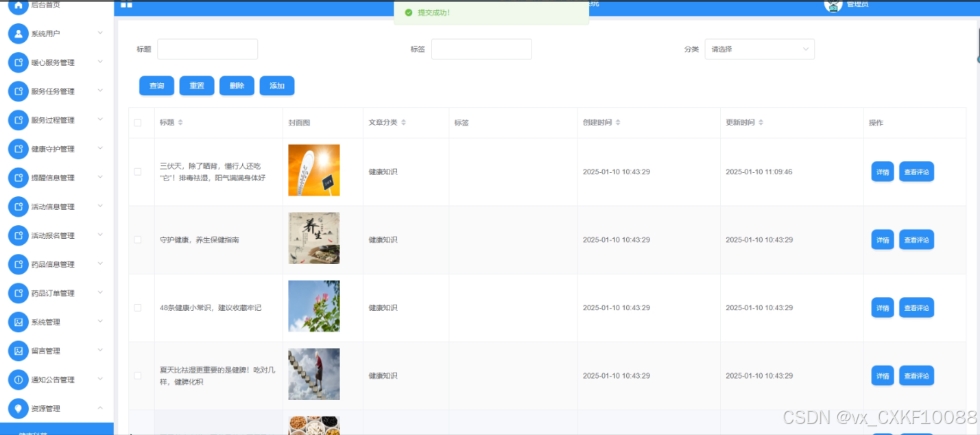Expand 暖心服务管理 menu chevron
Screen dimensions: 980x435
point(100,62)
